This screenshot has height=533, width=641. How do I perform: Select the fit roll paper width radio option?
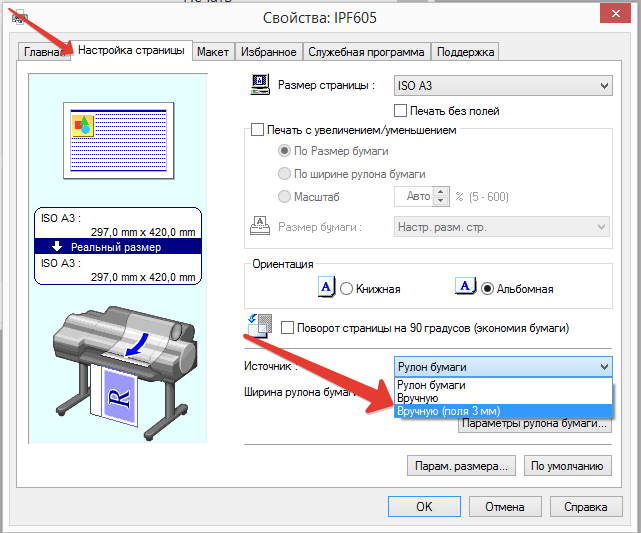[x=284, y=174]
